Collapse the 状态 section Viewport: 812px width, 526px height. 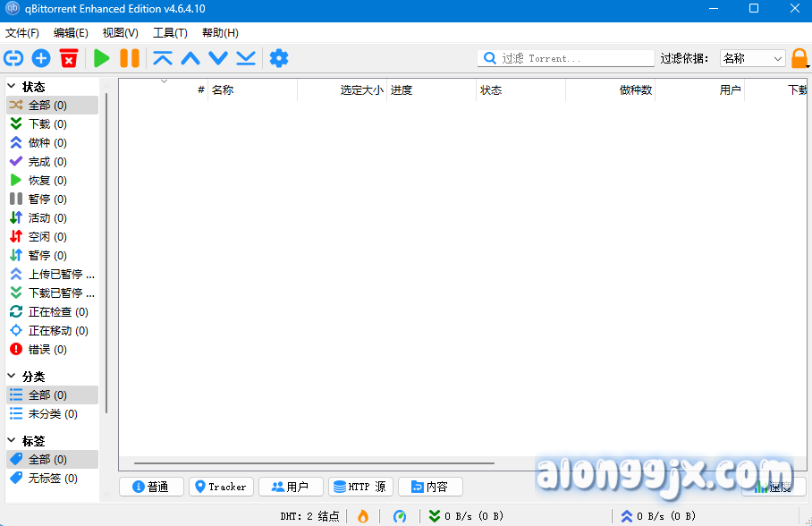13,87
